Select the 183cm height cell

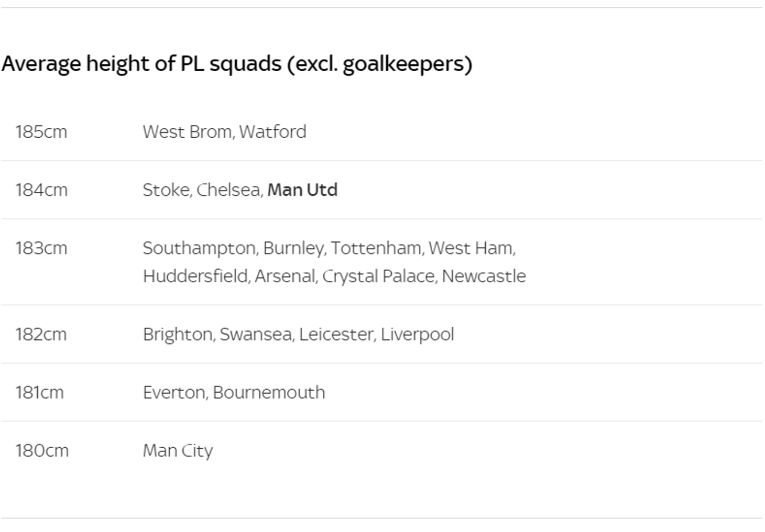click(41, 248)
